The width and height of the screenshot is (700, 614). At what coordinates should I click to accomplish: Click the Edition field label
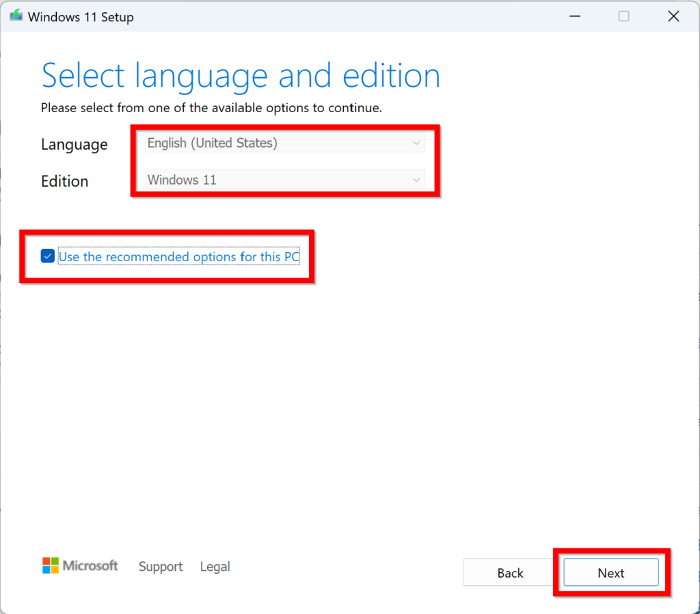(x=64, y=181)
